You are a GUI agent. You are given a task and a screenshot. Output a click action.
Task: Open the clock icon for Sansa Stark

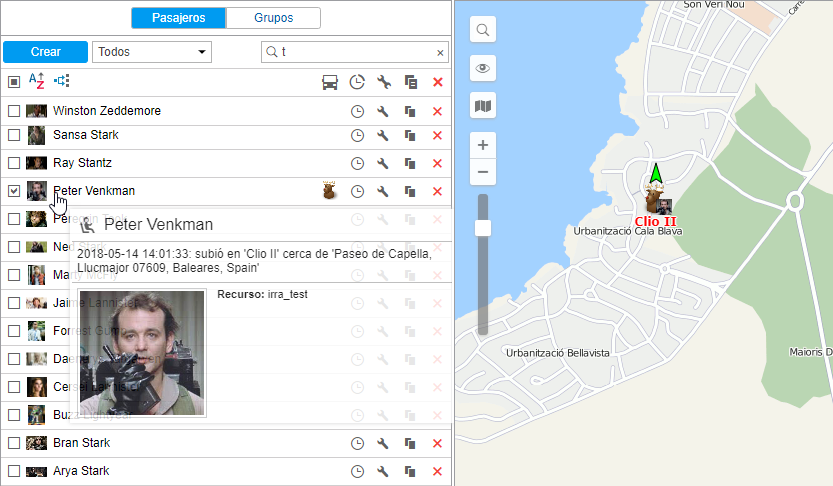tap(358, 135)
